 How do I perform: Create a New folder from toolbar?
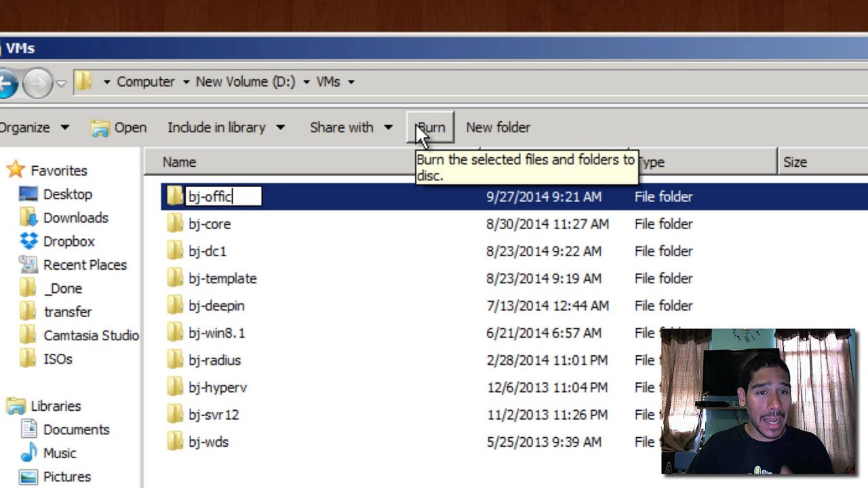tap(498, 127)
